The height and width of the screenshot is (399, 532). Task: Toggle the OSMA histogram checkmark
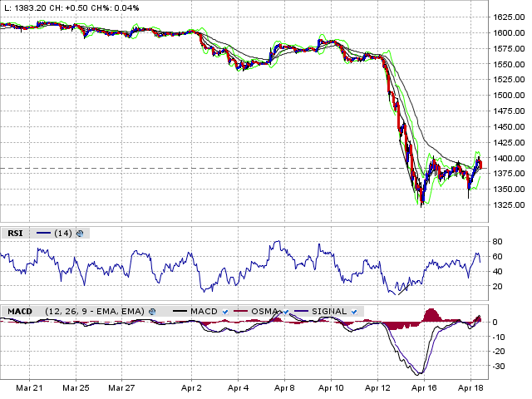285,311
